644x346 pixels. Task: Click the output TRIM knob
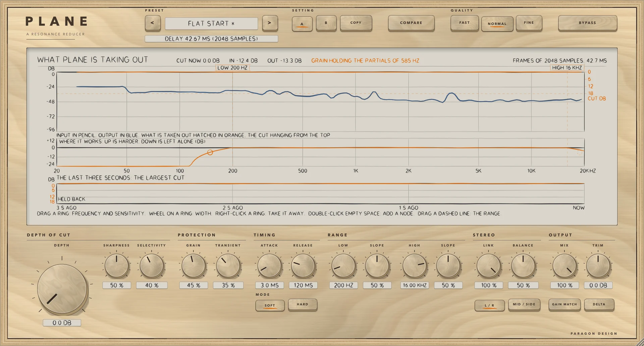(598, 266)
